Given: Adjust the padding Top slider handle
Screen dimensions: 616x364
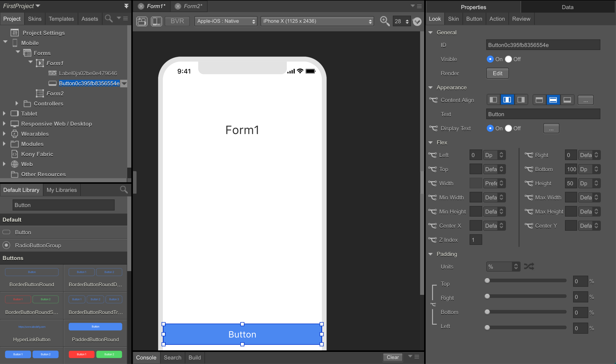Looking at the screenshot, I should pos(487,281).
